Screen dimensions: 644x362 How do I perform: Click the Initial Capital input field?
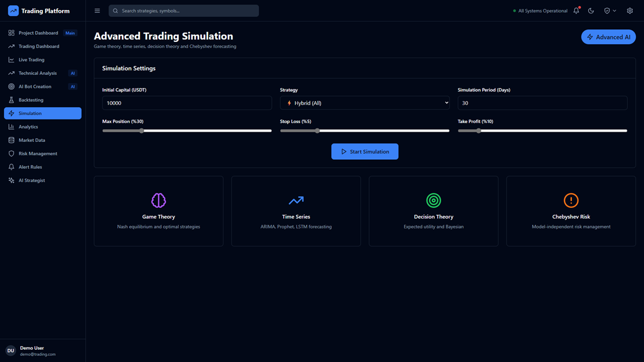coord(187,103)
